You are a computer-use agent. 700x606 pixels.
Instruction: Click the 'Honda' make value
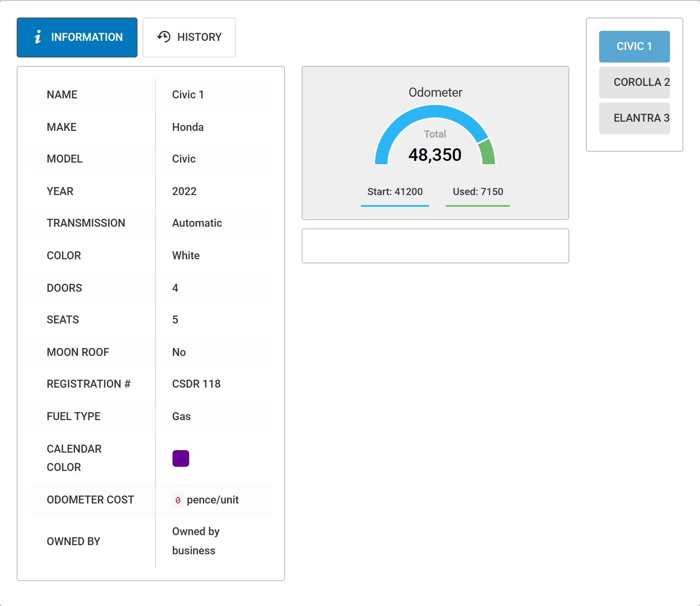click(x=188, y=127)
